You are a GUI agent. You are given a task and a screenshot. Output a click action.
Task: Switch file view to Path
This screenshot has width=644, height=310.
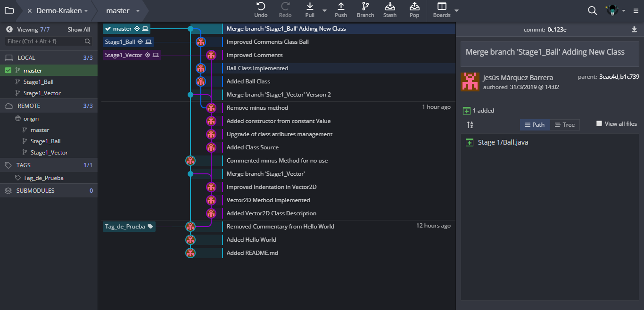[535, 125]
